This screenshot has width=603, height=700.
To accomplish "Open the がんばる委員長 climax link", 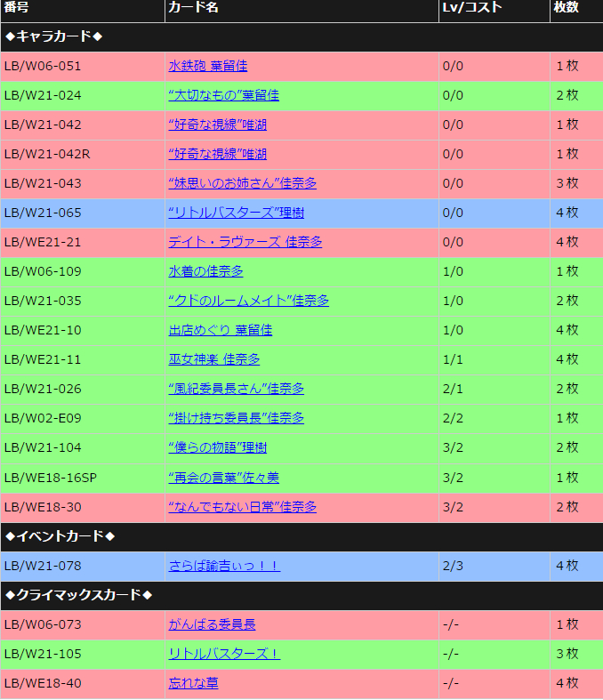I will [x=212, y=625].
